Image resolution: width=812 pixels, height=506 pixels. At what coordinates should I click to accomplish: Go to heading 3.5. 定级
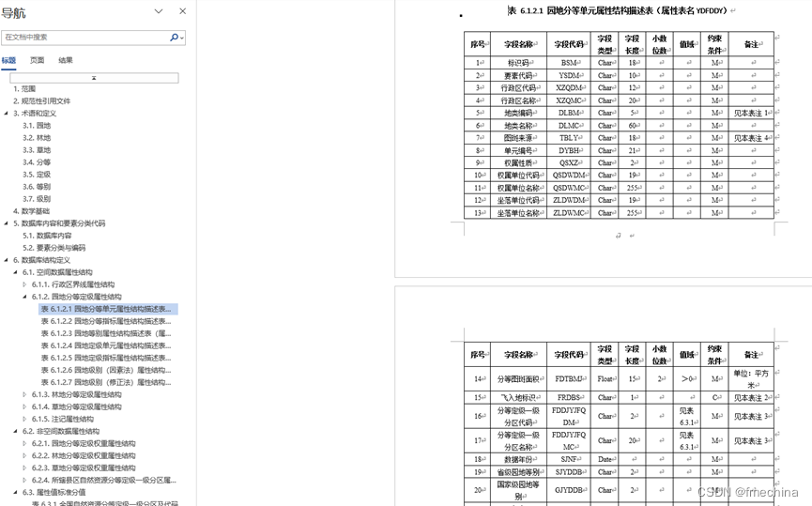point(37,175)
